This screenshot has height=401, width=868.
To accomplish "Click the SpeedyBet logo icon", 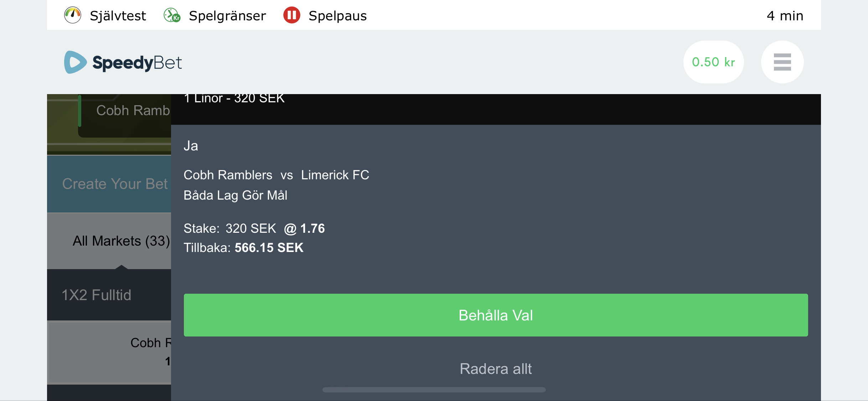I will pos(75,62).
